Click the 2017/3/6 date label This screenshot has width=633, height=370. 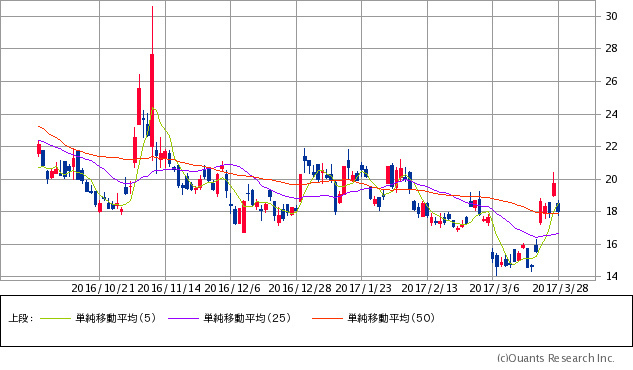(x=494, y=288)
